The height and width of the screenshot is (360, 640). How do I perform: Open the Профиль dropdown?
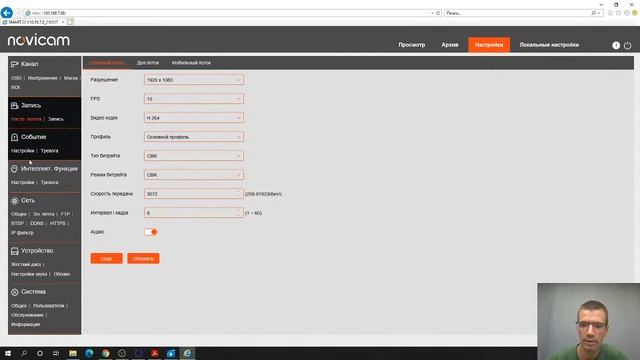(194, 137)
